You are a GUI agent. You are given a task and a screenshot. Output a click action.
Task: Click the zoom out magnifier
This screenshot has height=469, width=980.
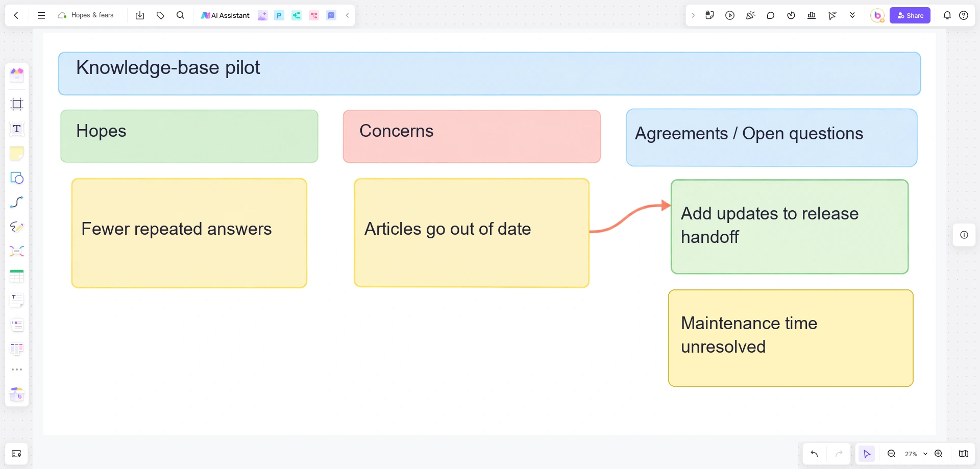[891, 454]
